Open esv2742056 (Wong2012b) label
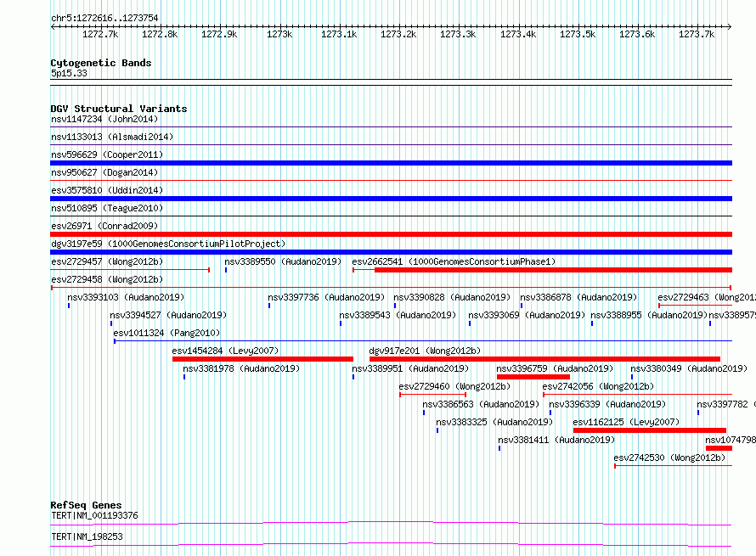The image size is (756, 556). [598, 386]
